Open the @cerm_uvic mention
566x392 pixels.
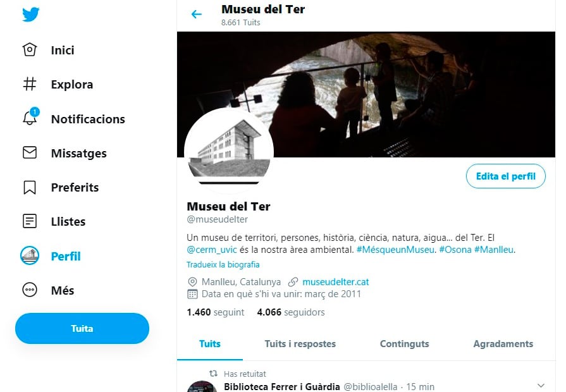coord(211,250)
